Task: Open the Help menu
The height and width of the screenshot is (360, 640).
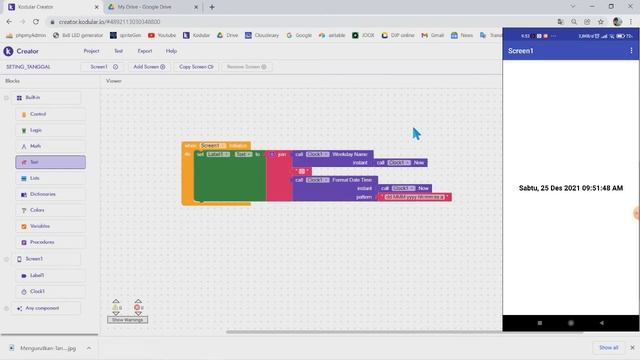Action: (171, 51)
